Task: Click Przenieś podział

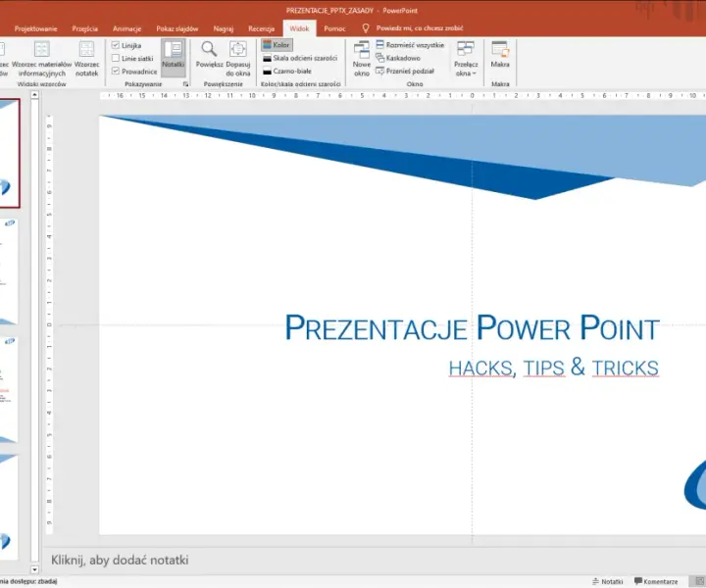Action: click(x=405, y=72)
